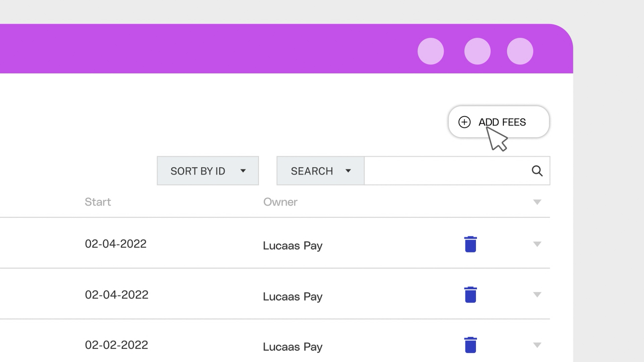The height and width of the screenshot is (362, 644).
Task: Open the SORT BY ID dropdown
Action: 208,171
